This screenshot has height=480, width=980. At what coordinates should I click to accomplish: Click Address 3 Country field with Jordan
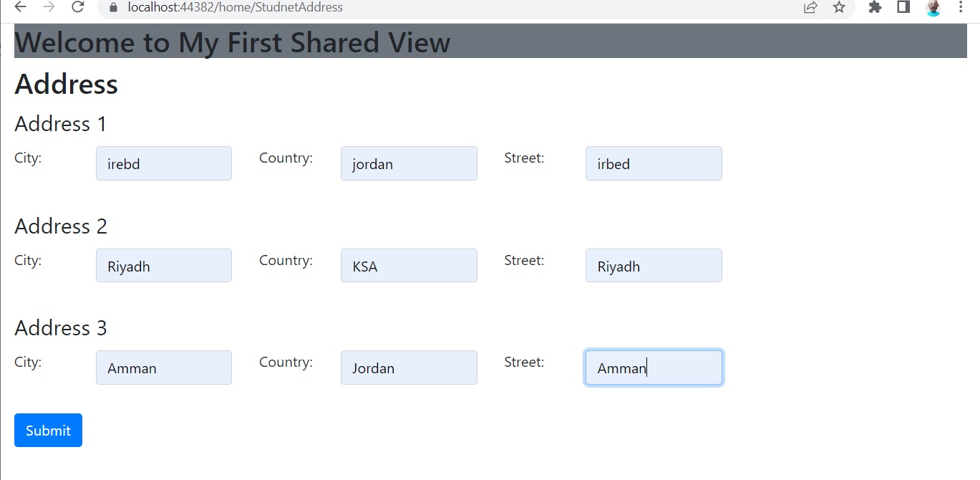point(409,368)
